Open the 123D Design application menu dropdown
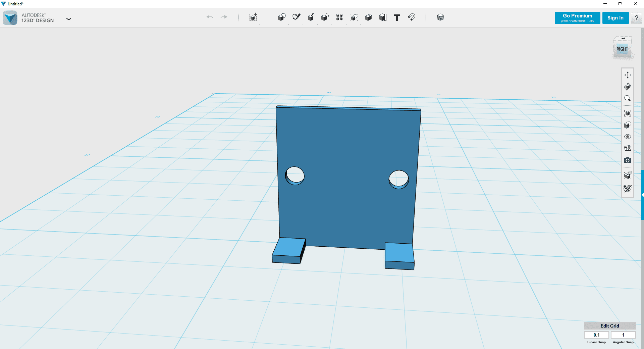The image size is (644, 349). click(x=69, y=19)
